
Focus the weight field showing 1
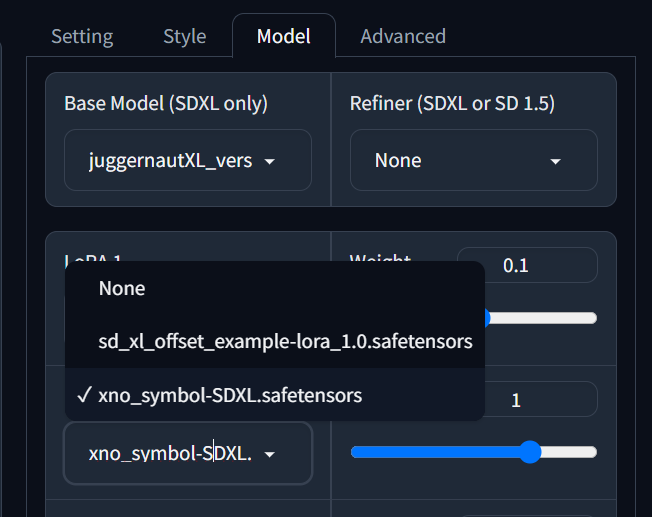tap(527, 400)
